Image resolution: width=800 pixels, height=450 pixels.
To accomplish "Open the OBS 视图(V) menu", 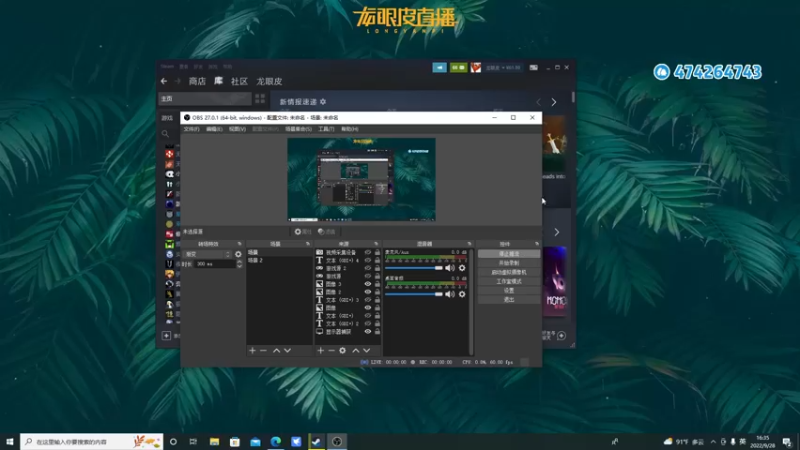I will 237,129.
